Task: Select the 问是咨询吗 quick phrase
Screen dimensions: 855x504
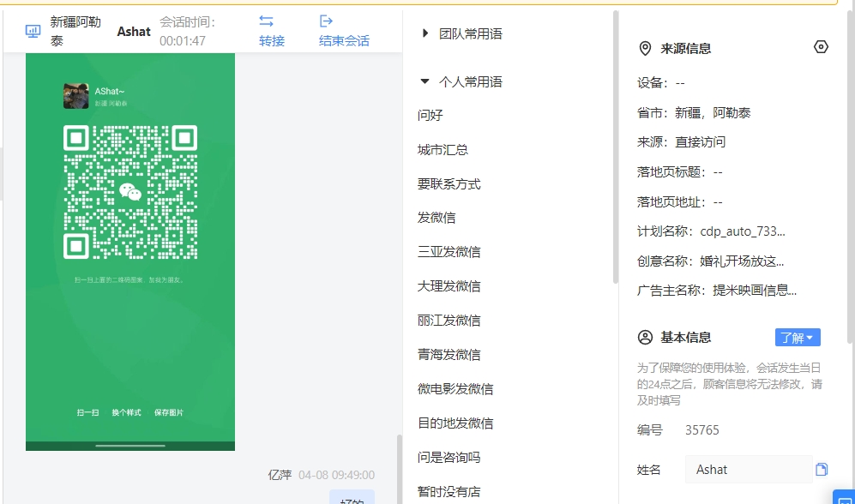Action: pyautogui.click(x=449, y=457)
